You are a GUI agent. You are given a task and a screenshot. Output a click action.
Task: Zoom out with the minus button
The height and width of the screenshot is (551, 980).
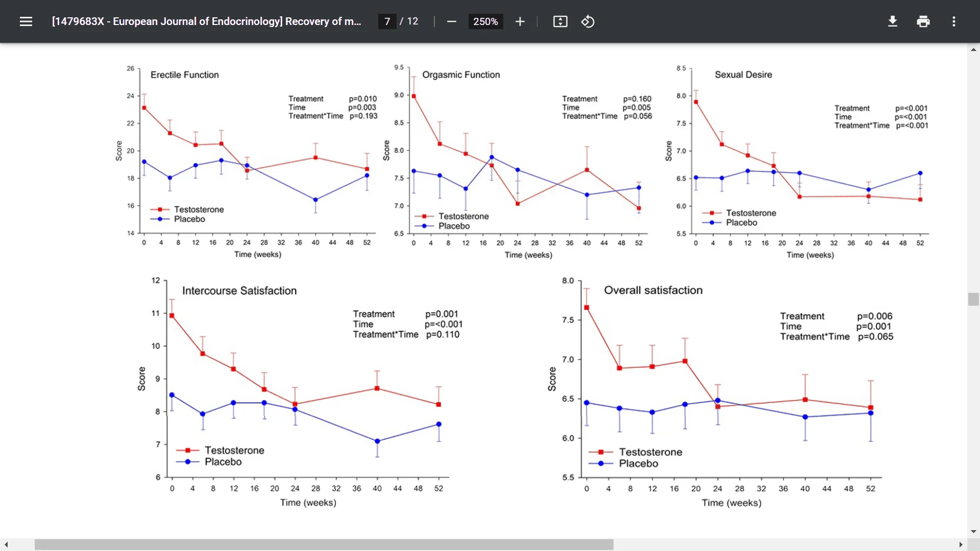point(451,21)
